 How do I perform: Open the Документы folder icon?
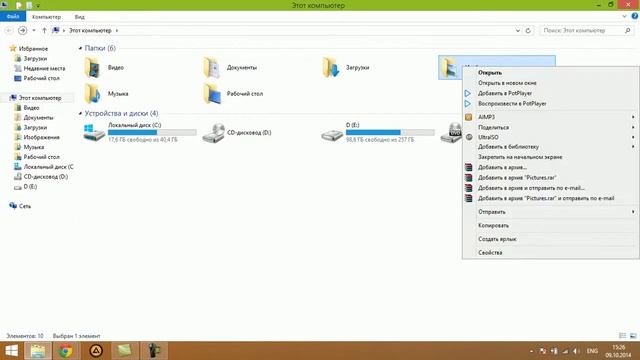212,68
